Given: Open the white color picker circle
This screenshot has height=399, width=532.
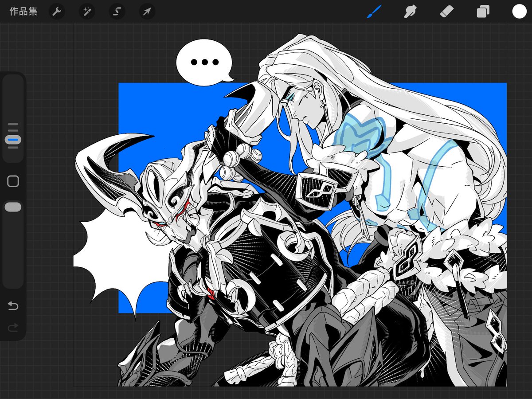Looking at the screenshot, I should tap(519, 12).
